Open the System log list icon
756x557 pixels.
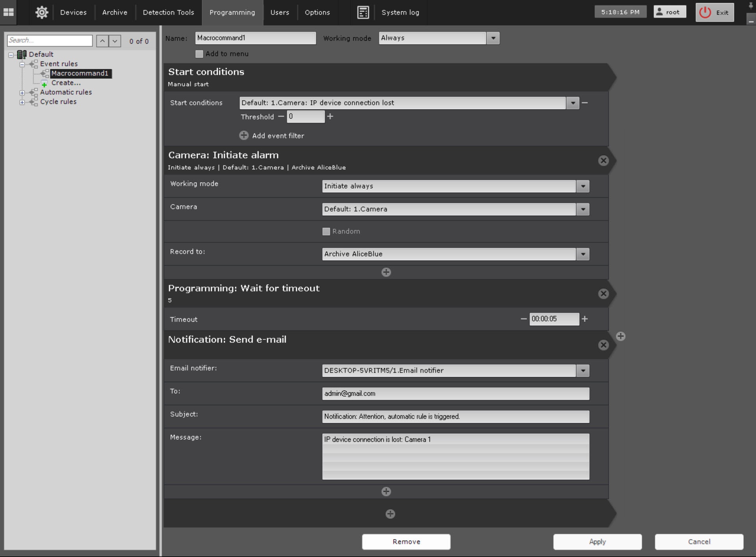point(363,12)
